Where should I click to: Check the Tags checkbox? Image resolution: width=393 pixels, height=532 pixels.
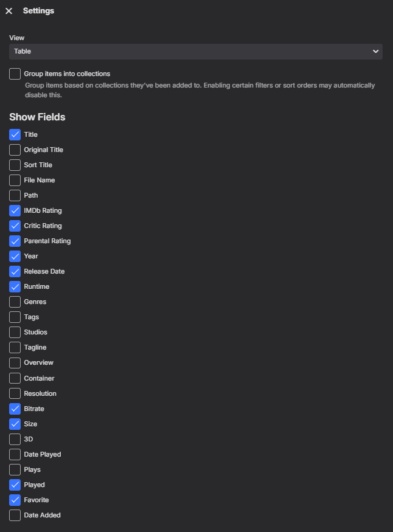point(15,317)
